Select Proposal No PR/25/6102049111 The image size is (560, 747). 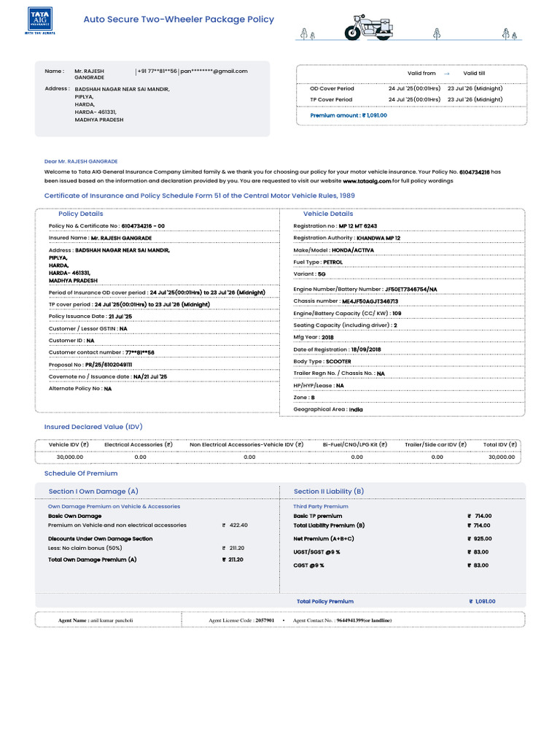90,365
